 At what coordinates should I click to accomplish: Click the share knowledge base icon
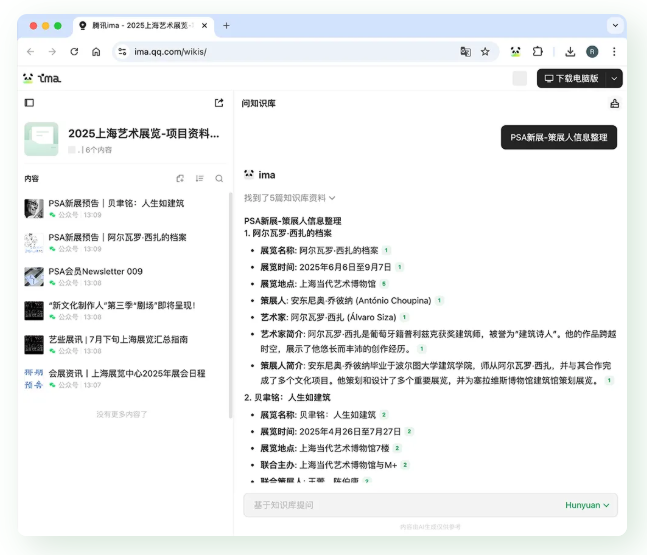(219, 103)
